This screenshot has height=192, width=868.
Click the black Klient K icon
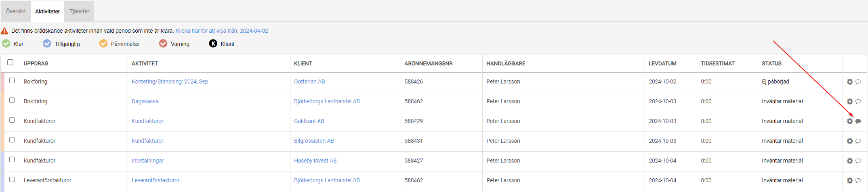pos(213,44)
